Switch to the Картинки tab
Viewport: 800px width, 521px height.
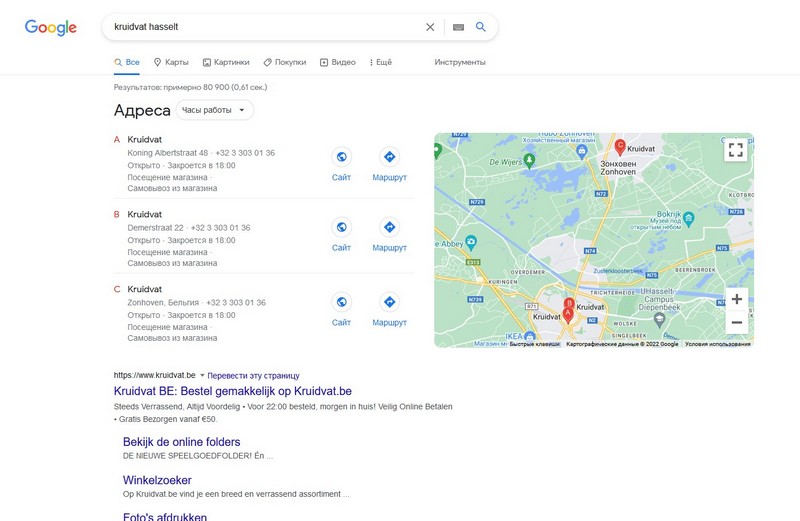tap(226, 62)
